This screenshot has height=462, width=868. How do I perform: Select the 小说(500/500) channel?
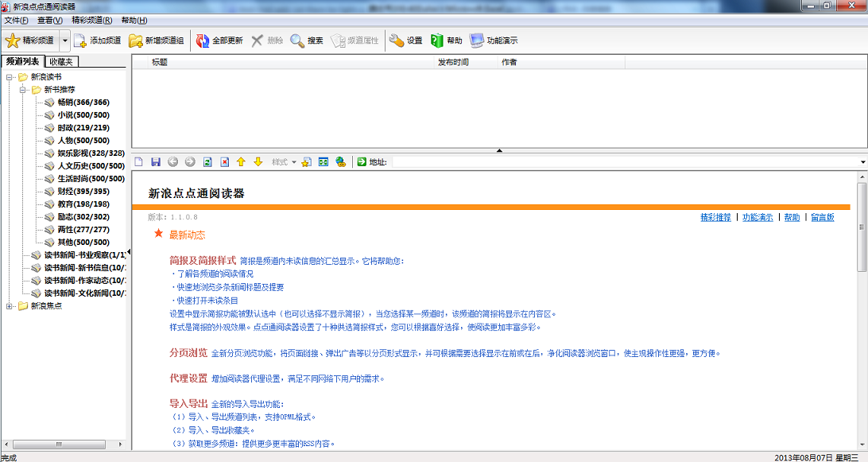83,115
